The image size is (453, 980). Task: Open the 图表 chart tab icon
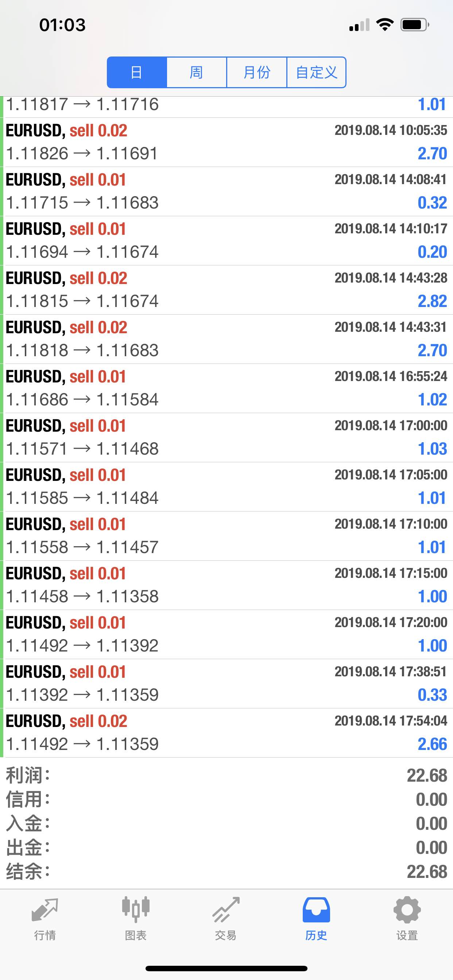click(136, 910)
